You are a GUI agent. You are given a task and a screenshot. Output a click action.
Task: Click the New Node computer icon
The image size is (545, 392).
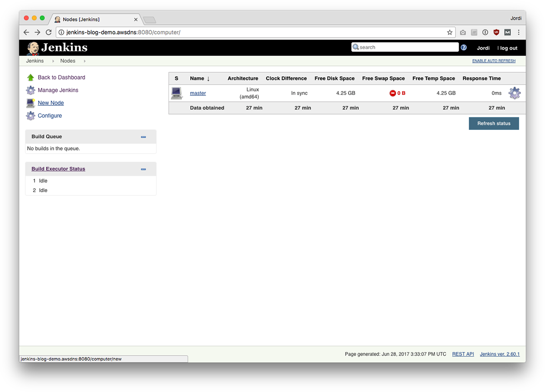tap(30, 103)
